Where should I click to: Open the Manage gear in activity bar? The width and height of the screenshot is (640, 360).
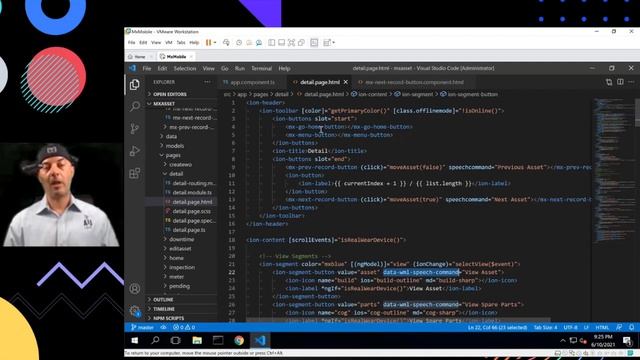[134, 311]
